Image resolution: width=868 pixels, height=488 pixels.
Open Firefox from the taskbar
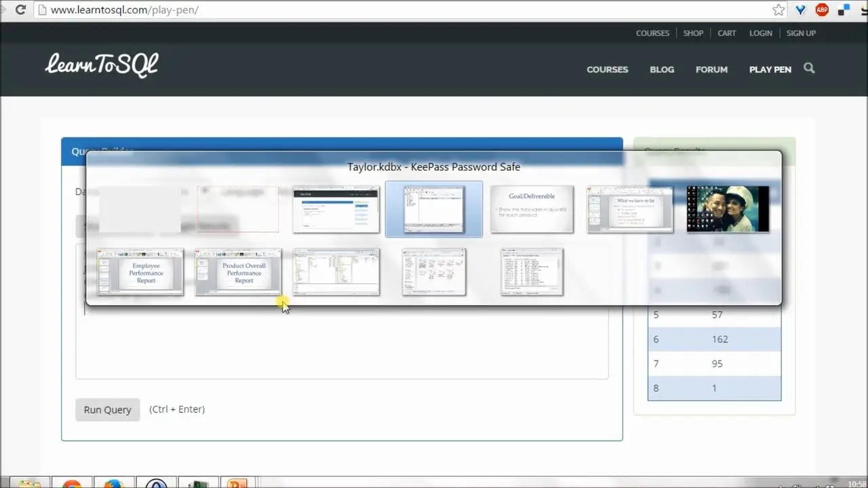coord(113,483)
